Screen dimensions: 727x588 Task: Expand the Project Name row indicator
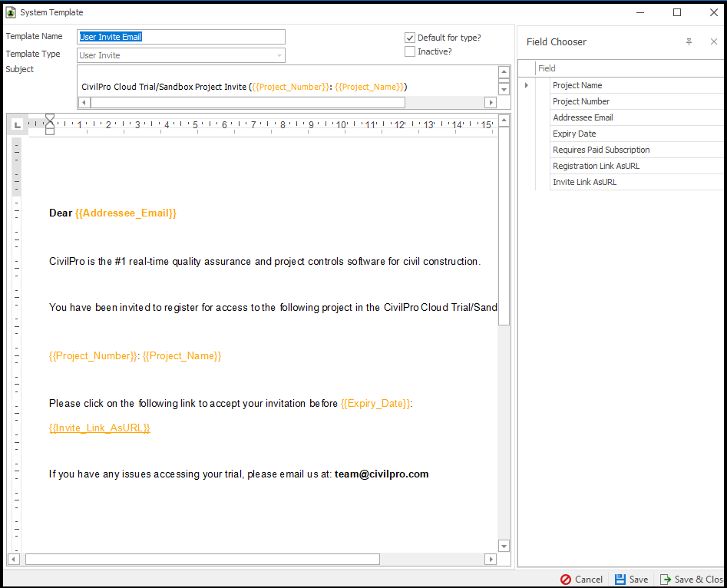click(x=526, y=85)
